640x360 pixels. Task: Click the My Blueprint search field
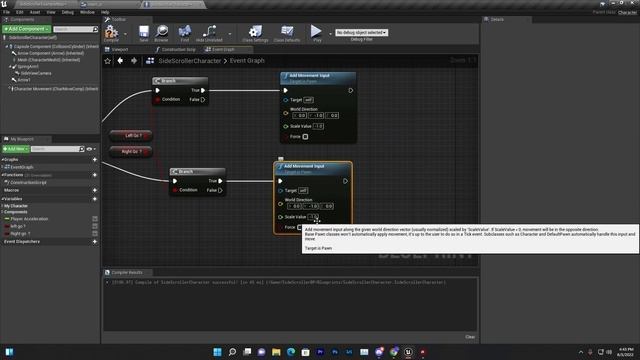click(x=58, y=149)
